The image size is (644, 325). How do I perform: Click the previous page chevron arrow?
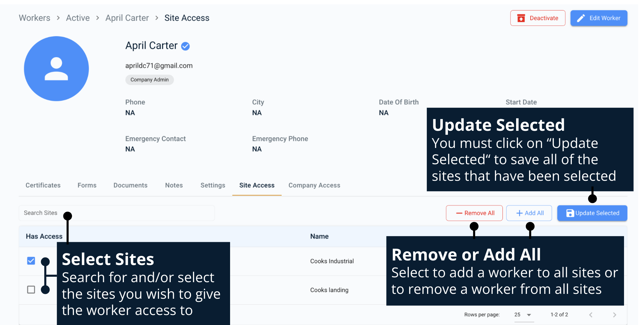click(590, 314)
